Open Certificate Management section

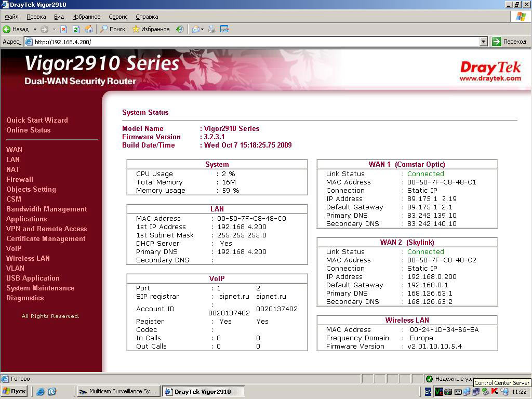[x=46, y=238]
